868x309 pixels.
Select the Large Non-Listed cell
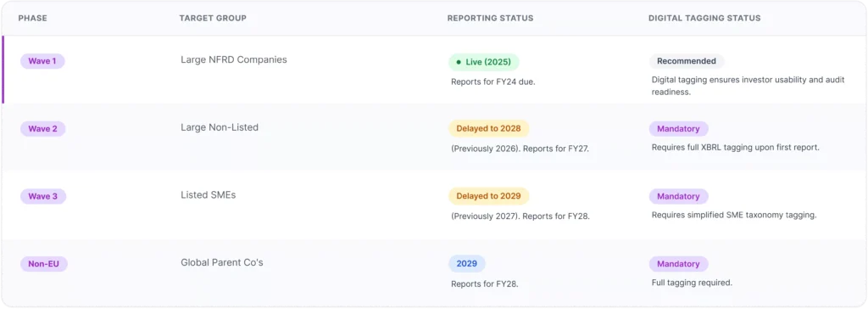pyautogui.click(x=220, y=127)
